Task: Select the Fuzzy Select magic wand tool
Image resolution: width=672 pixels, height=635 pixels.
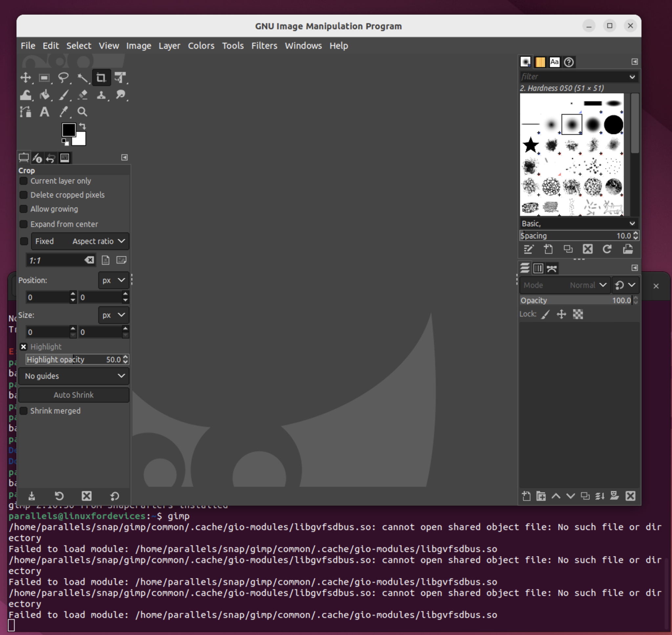Action: click(83, 77)
